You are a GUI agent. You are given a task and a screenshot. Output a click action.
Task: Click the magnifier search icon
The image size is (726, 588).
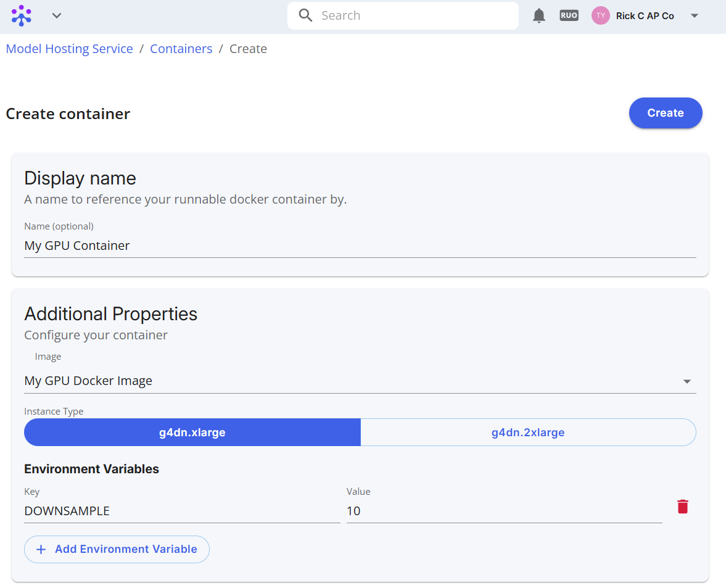coord(305,15)
